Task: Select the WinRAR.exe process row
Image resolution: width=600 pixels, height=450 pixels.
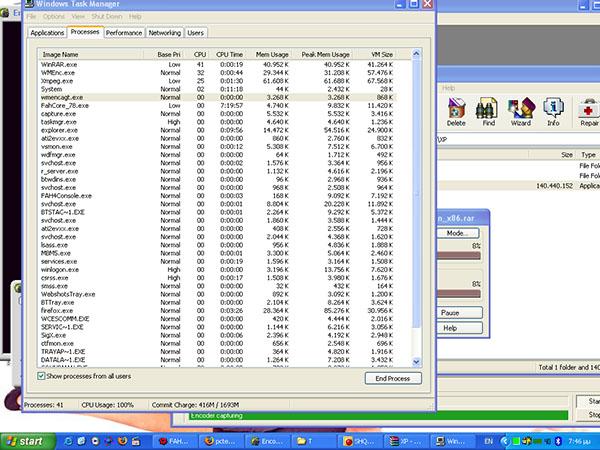Action: point(218,65)
